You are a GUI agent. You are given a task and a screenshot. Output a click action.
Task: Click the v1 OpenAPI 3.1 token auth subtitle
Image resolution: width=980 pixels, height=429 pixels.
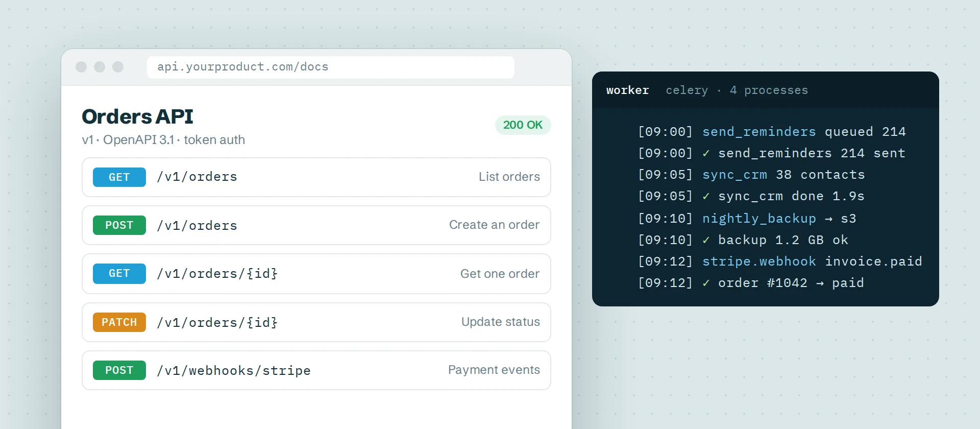coord(163,140)
